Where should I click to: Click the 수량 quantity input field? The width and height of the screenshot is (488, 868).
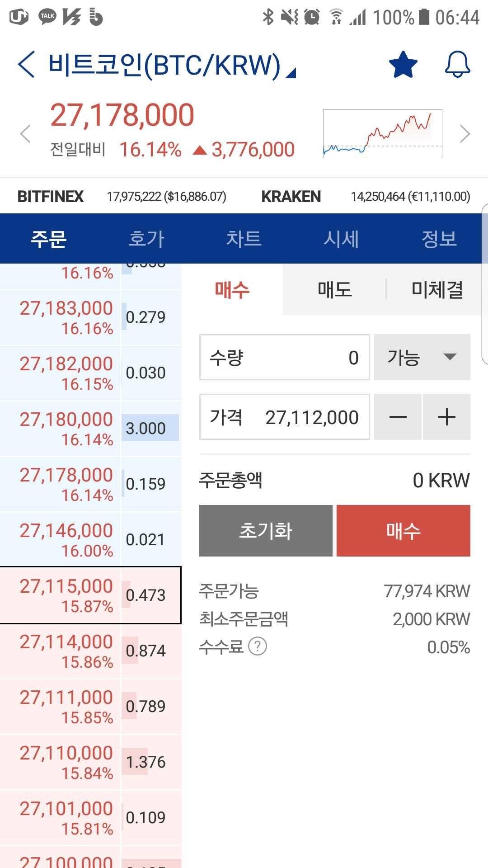[x=285, y=357]
